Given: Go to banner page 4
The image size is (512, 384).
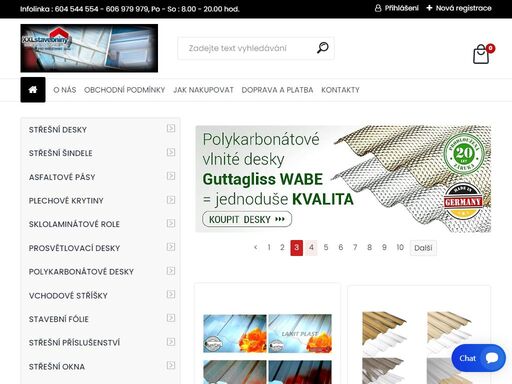Looking at the screenshot, I should (x=311, y=248).
